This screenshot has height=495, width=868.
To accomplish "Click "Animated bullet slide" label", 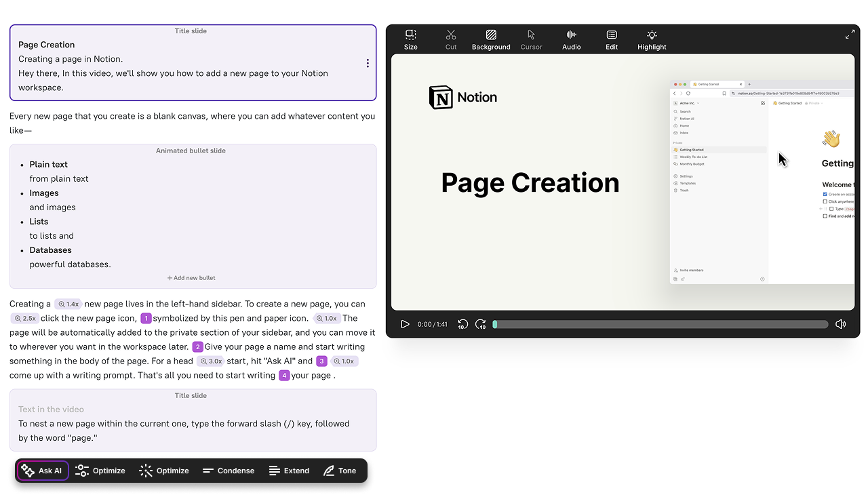I will pos(191,151).
